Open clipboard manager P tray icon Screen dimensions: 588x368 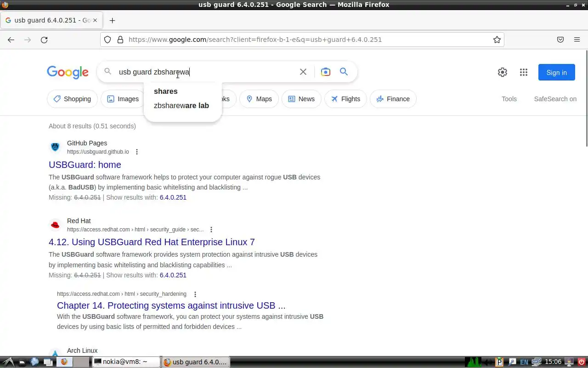point(500,362)
